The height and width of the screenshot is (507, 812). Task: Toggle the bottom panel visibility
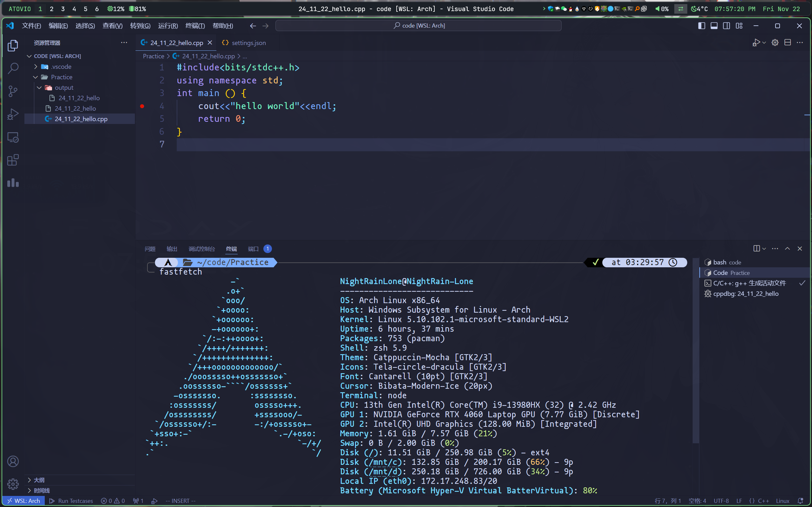pyautogui.click(x=714, y=26)
